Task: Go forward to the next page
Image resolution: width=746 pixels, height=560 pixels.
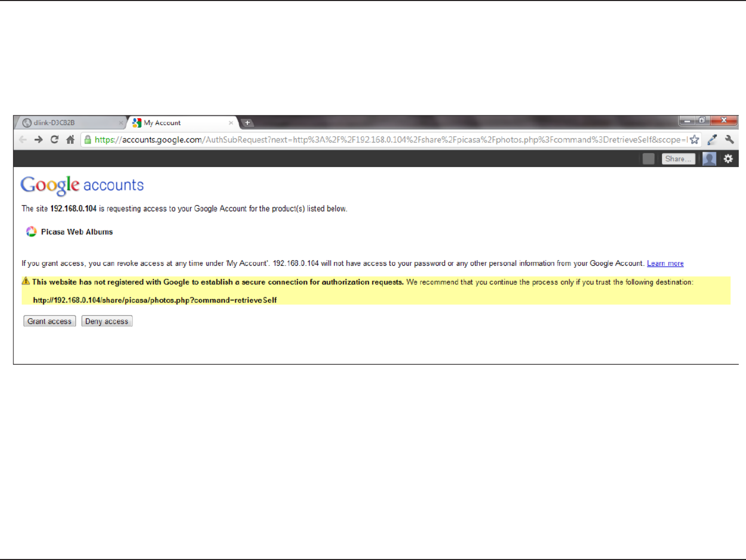Action: coord(38,139)
